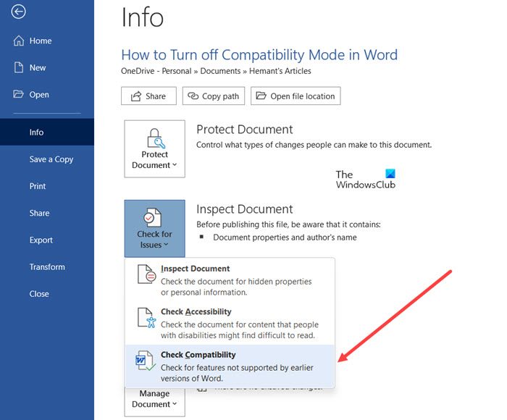This screenshot has height=420, width=507.
Task: Expand the Manage Document dropdown
Action: (x=154, y=399)
